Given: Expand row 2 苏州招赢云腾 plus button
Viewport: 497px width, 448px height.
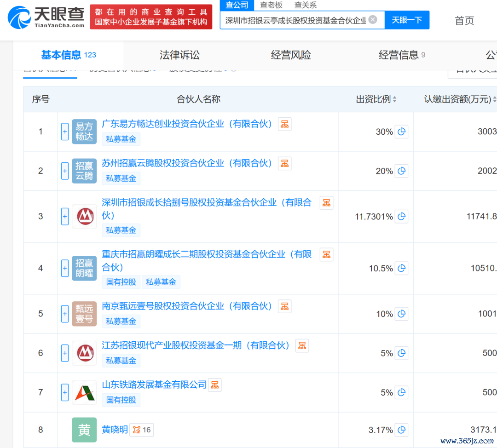Looking at the screenshot, I should point(65,171).
